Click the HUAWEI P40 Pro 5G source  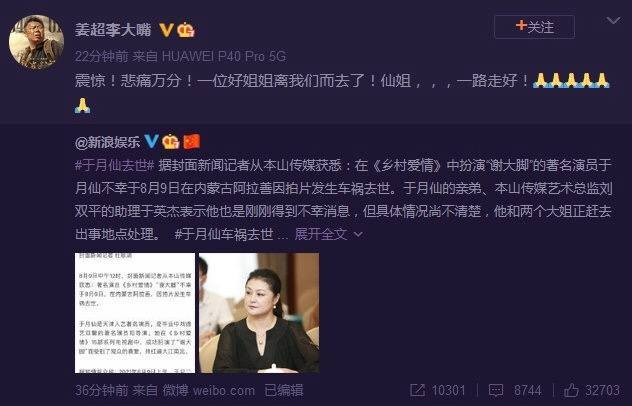click(x=224, y=56)
